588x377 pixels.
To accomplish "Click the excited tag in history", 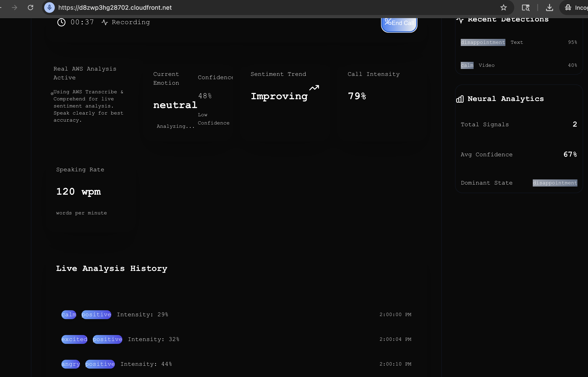I will 74,339.
